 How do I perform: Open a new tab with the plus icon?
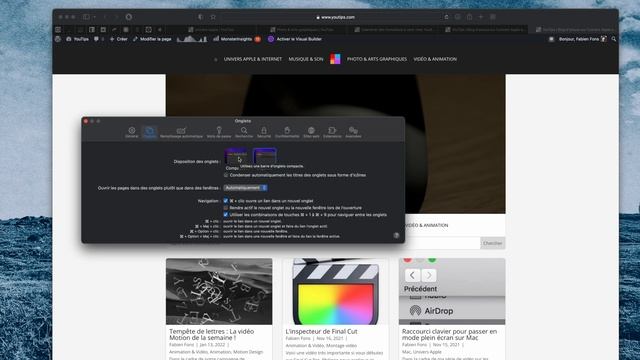pos(481,17)
